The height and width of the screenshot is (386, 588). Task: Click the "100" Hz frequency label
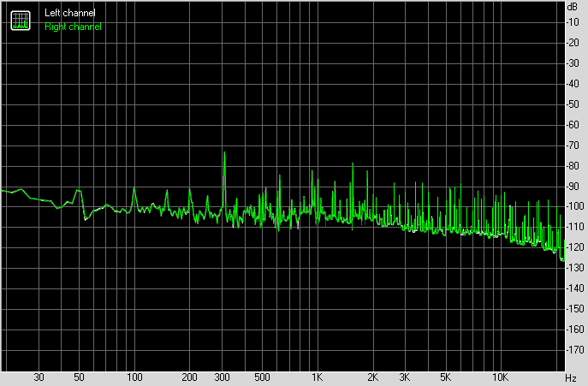coord(134,377)
